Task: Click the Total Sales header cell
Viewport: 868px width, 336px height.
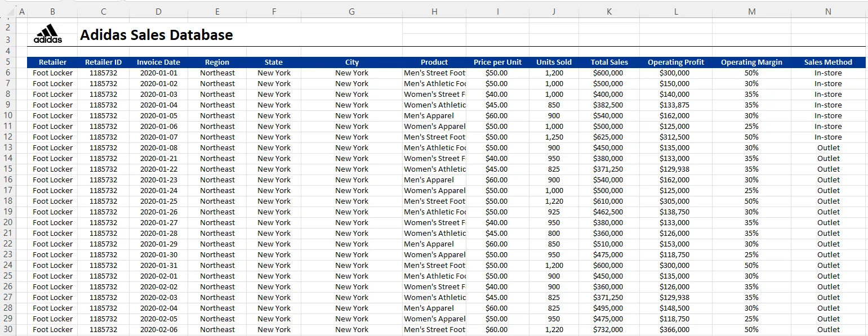Action: (609, 62)
